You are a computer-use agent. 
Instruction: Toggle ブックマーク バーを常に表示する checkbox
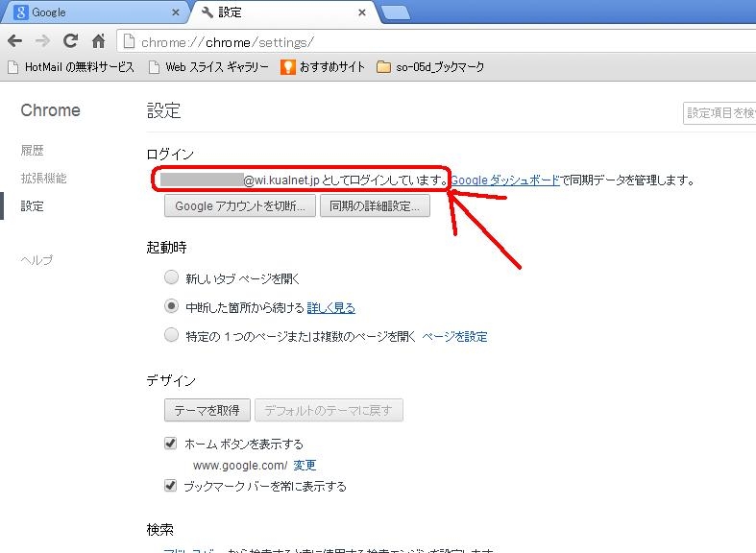click(x=171, y=485)
